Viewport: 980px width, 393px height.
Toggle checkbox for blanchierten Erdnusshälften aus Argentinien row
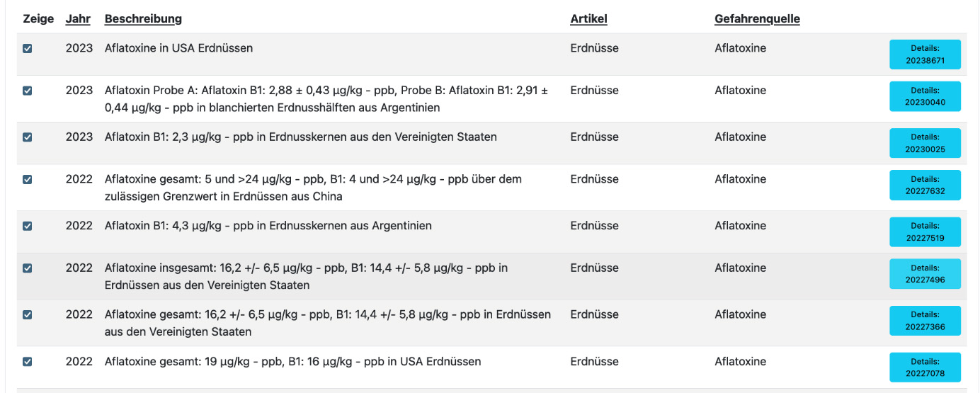[x=28, y=91]
